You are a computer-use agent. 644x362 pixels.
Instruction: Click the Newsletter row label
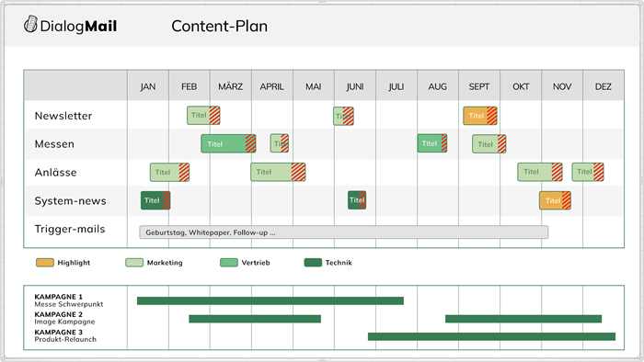coord(63,116)
